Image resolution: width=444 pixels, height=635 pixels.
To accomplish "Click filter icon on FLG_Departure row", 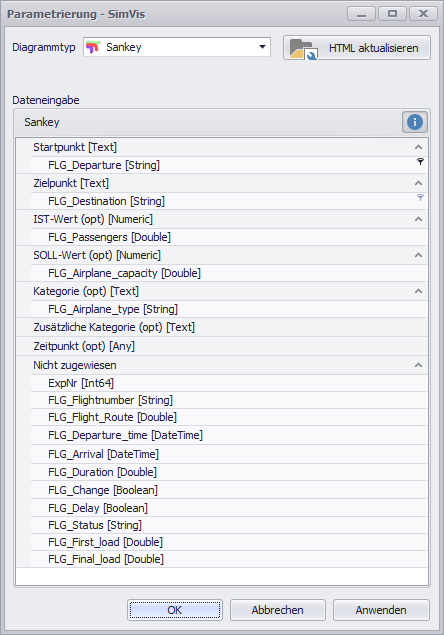I will coord(420,162).
